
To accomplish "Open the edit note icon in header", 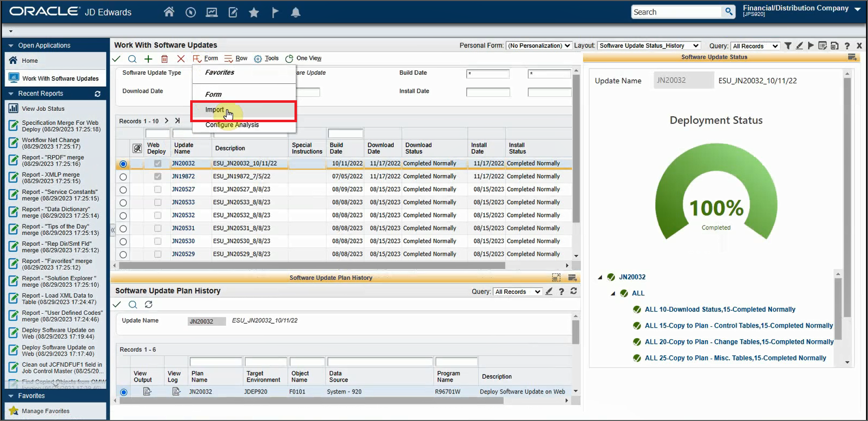I will pyautogui.click(x=233, y=12).
